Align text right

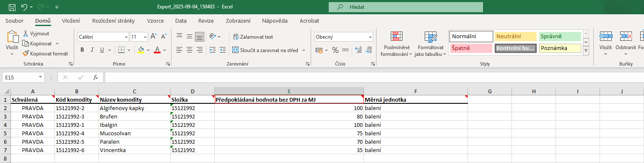click(200, 50)
